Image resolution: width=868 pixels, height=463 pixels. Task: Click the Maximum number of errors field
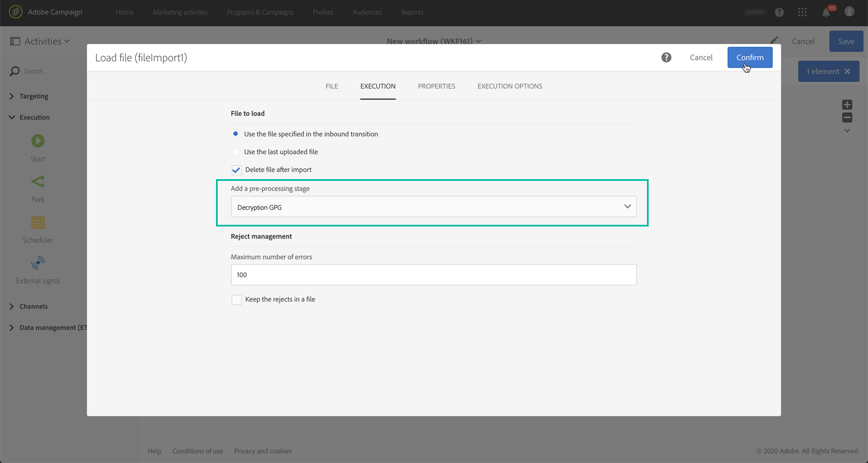(434, 275)
